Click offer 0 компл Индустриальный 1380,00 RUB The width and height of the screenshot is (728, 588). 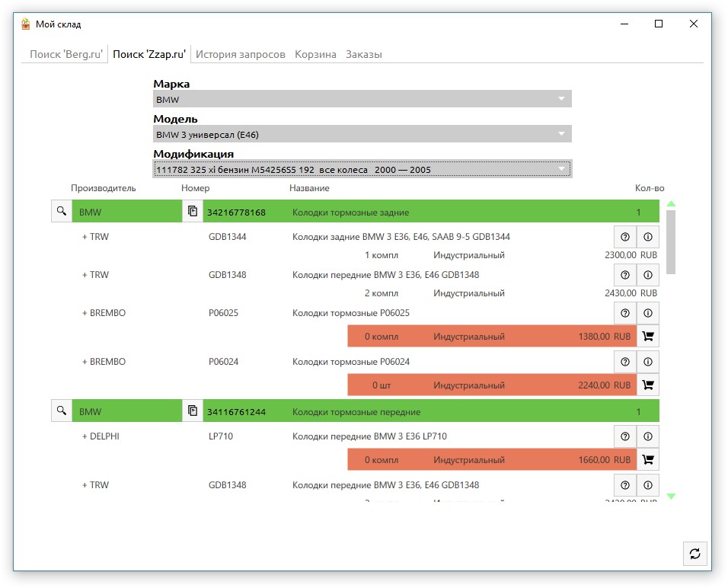[492, 336]
